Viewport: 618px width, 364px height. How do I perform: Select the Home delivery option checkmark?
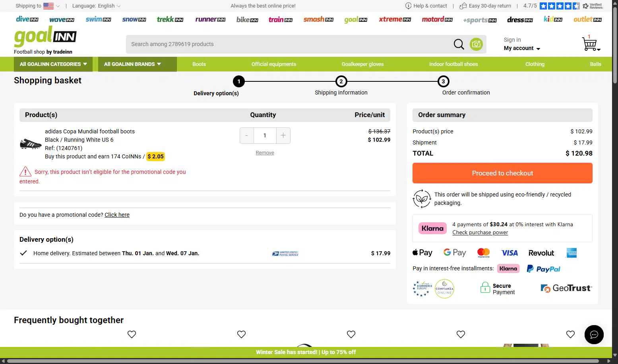coord(23,253)
